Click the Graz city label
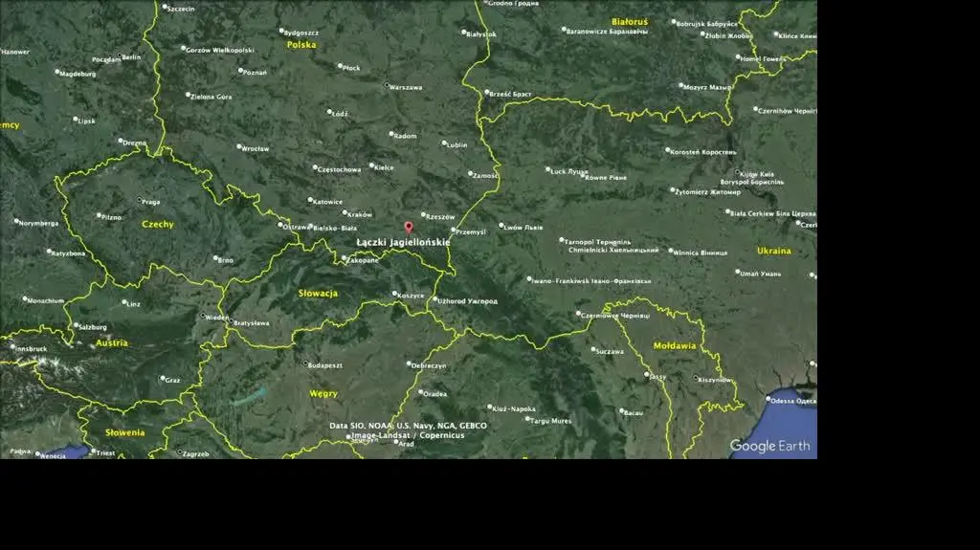Image resolution: width=980 pixels, height=550 pixels. [172, 380]
